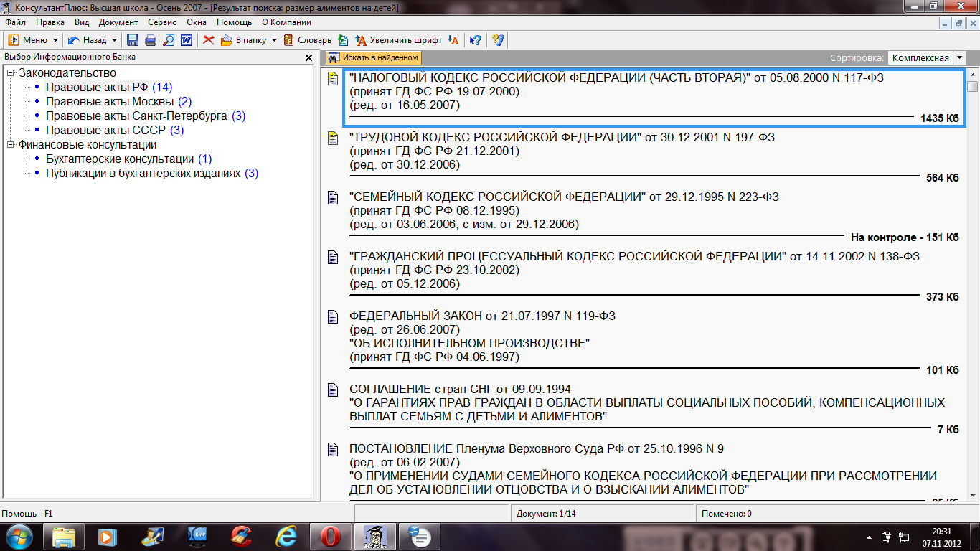Click document icon beside Трудовой кодекс

coord(333,138)
